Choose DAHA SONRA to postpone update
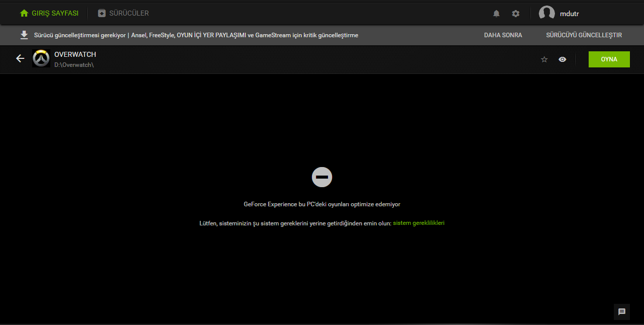 coord(503,35)
